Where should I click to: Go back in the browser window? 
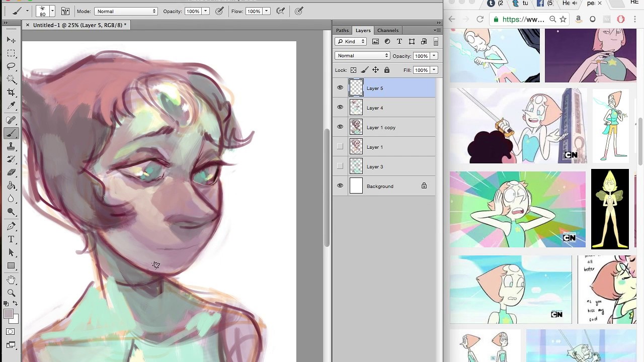(x=452, y=19)
